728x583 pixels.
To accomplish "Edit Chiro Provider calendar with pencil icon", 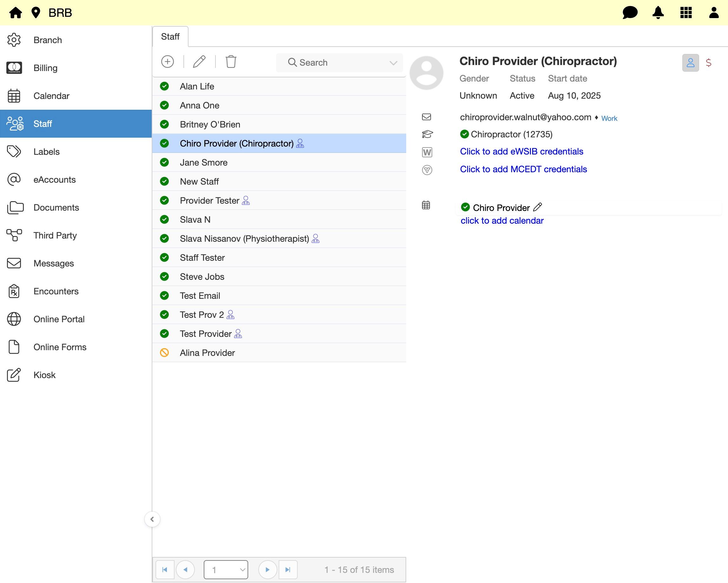I will tap(538, 207).
